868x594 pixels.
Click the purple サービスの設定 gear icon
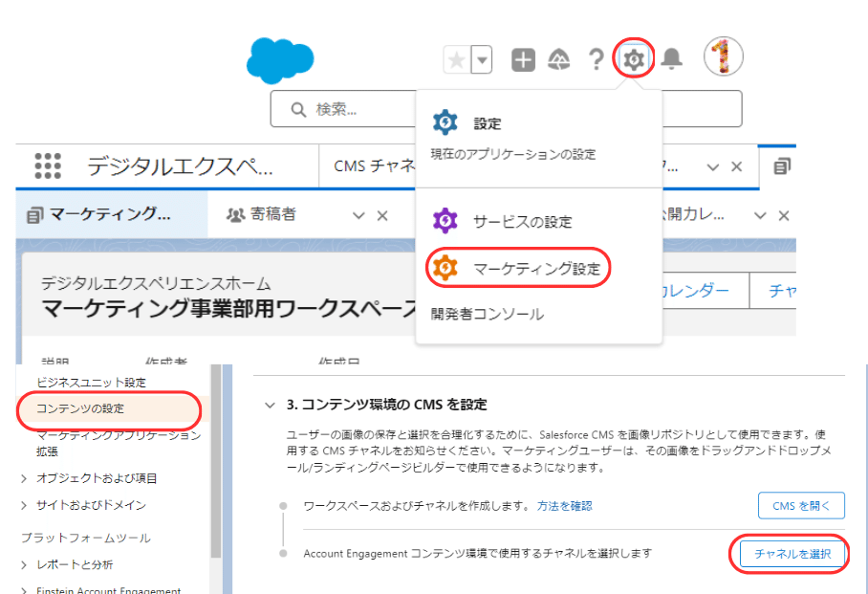coord(445,221)
